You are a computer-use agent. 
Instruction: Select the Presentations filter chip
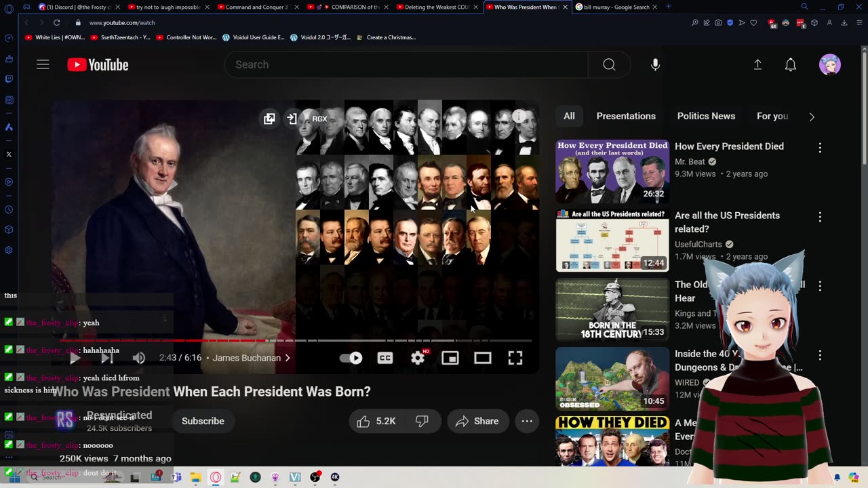pos(626,116)
